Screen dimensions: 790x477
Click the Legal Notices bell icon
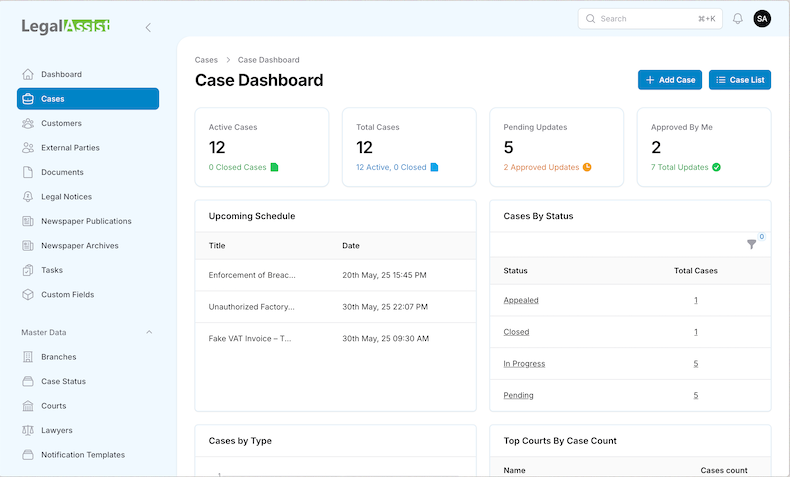point(28,196)
